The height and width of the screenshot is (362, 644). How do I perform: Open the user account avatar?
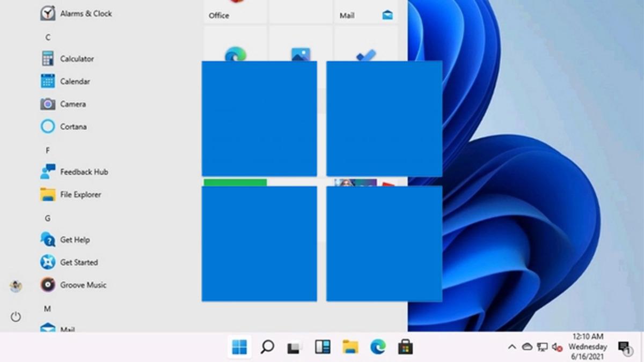16,286
